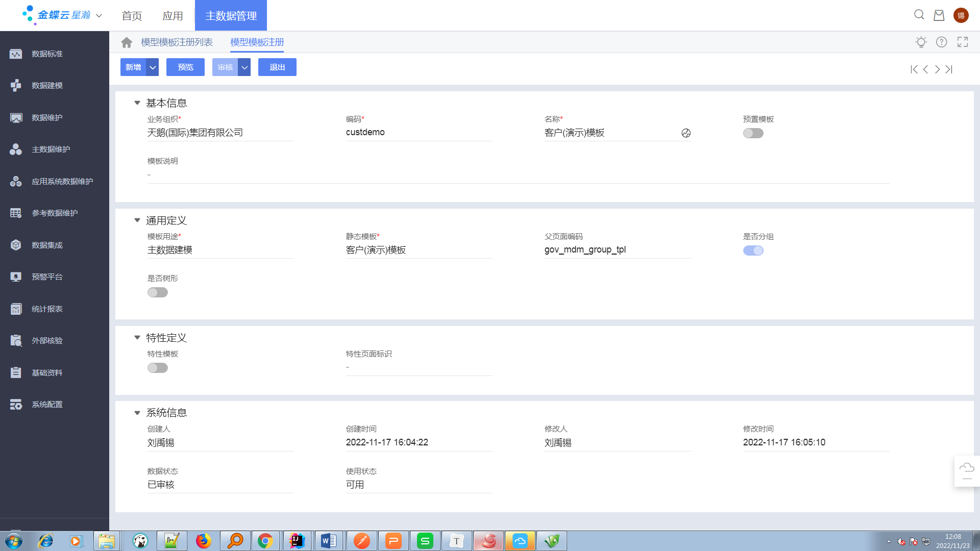Viewport: 980px width, 551px height.
Task: Click the 预览 button
Action: click(185, 67)
